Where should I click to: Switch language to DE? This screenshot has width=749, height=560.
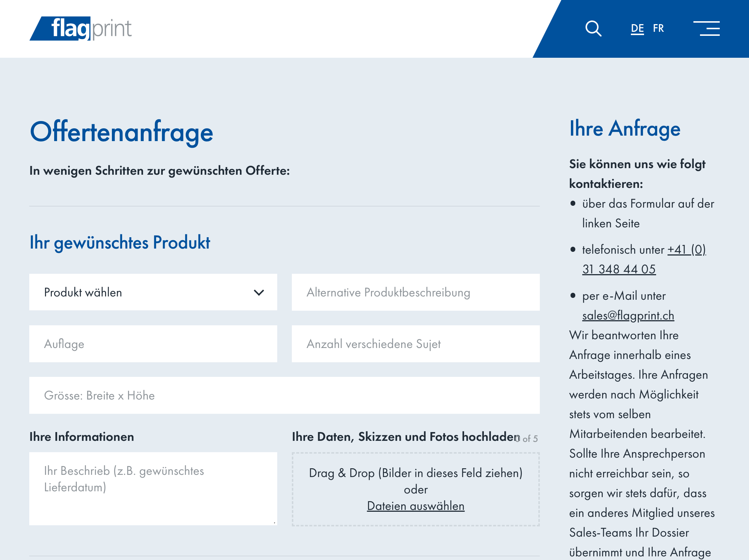pyautogui.click(x=637, y=29)
